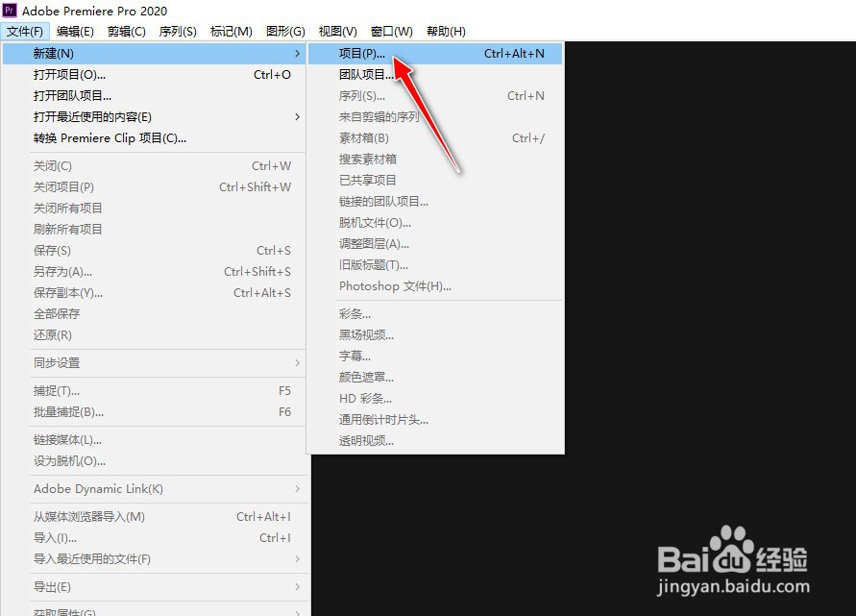Select 来自剪辑的序列 entry
The width and height of the screenshot is (856, 616).
(x=435, y=117)
